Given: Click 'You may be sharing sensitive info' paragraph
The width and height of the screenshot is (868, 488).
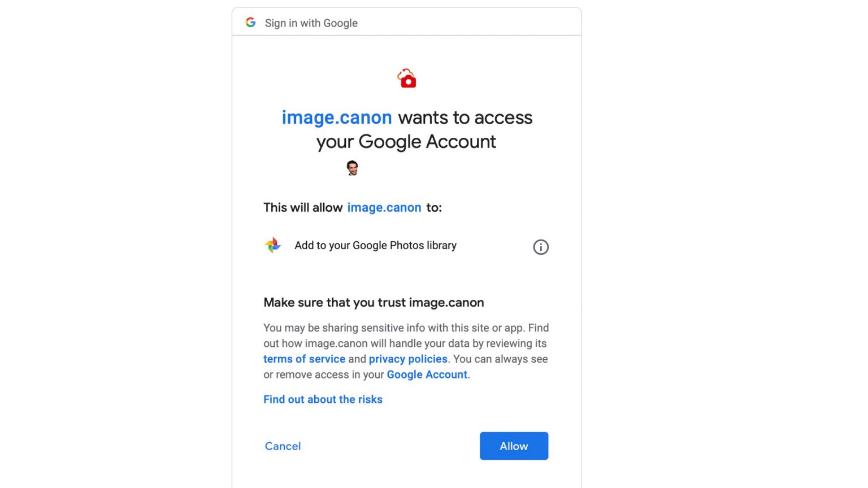Looking at the screenshot, I should [406, 351].
